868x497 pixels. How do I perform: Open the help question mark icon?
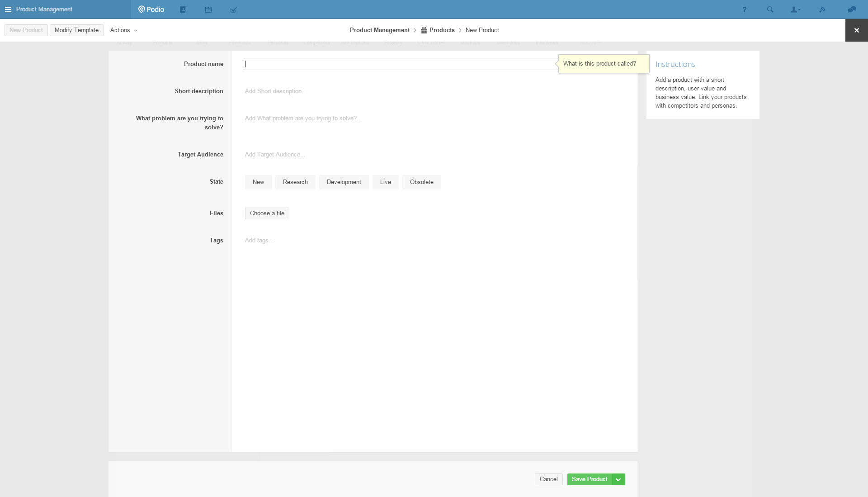click(x=744, y=9)
